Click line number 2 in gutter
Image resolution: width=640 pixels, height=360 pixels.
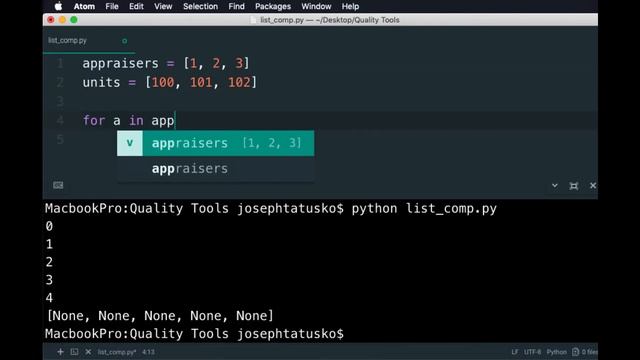click(x=60, y=82)
